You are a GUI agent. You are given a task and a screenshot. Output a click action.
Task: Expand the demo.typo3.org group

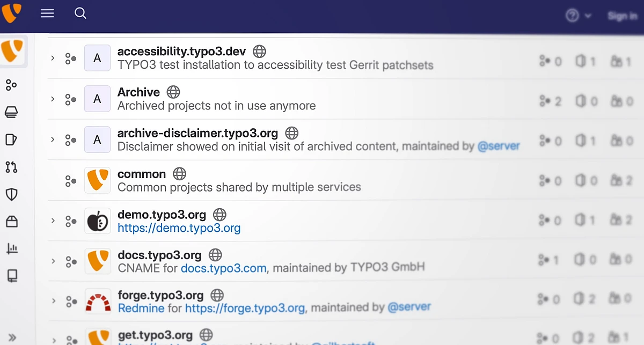pos(53,221)
